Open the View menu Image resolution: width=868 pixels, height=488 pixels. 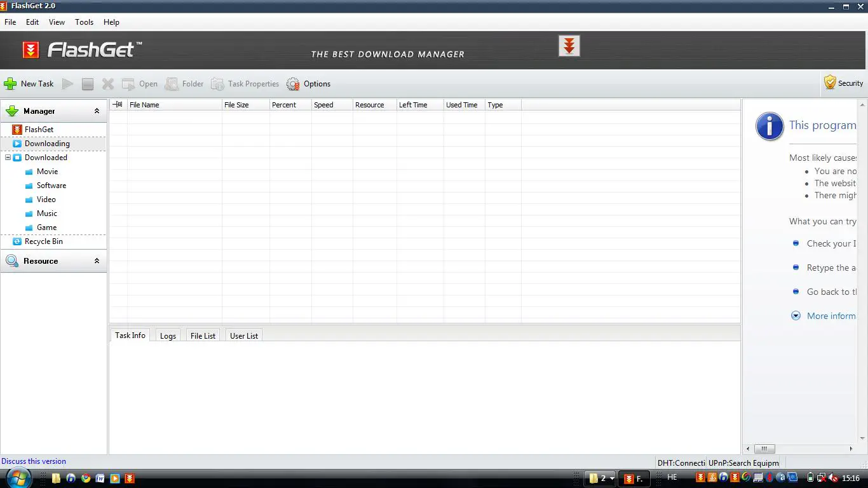point(57,22)
